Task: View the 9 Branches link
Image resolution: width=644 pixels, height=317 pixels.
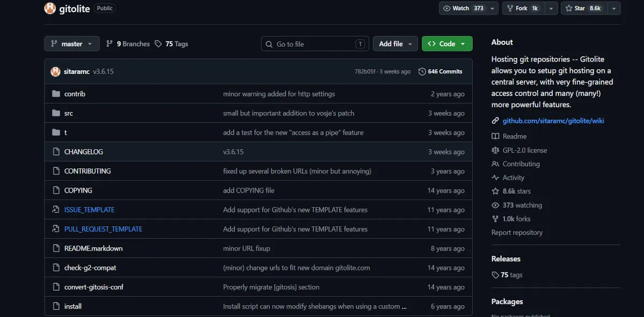Action: (x=128, y=44)
